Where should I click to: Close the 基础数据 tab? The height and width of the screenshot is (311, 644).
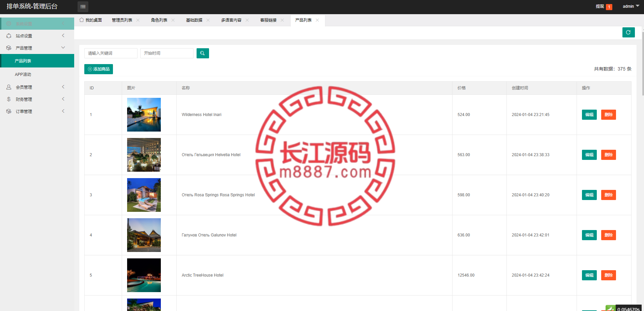tap(208, 20)
